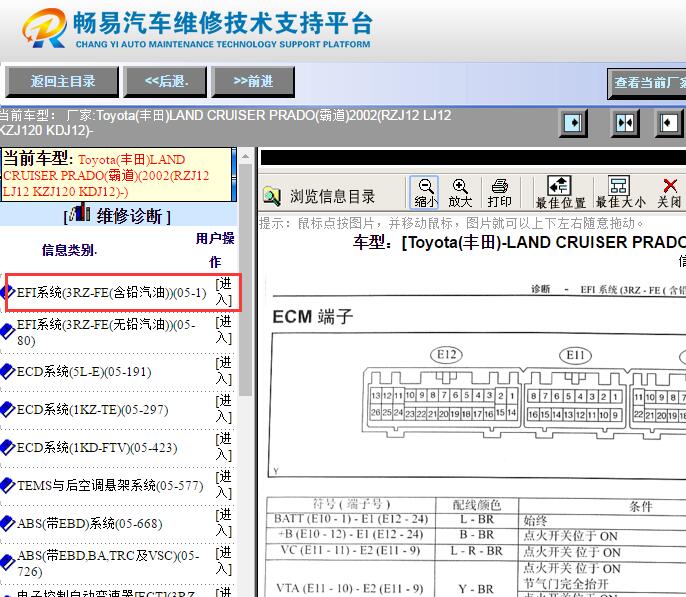Select ABS(带EBD)系统(05-668) entry
Screen dimensions: 686x597
click(x=89, y=524)
